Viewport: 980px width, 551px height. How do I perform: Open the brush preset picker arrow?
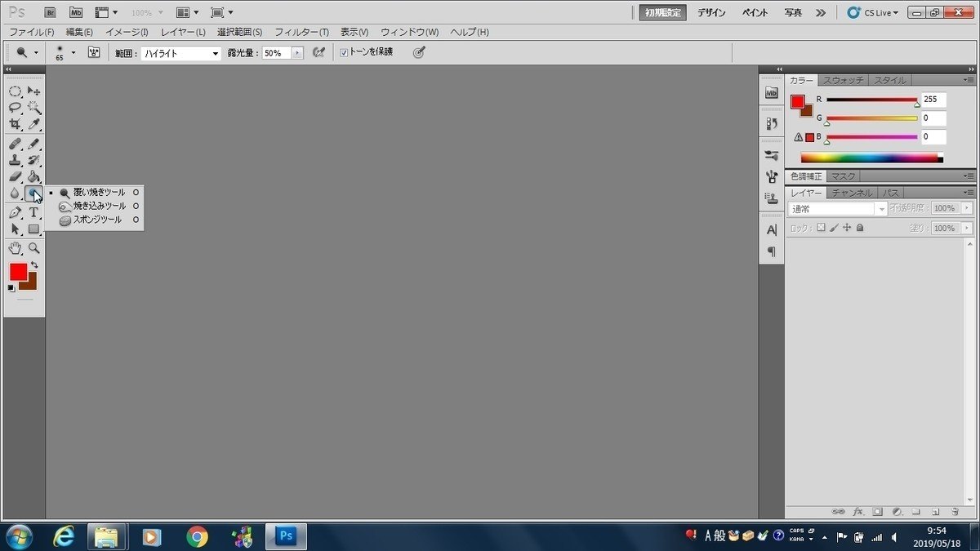(x=73, y=52)
